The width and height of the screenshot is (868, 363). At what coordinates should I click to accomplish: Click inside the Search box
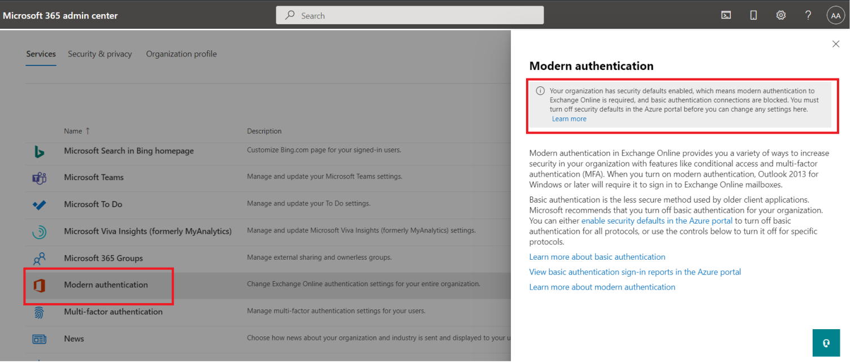click(409, 15)
